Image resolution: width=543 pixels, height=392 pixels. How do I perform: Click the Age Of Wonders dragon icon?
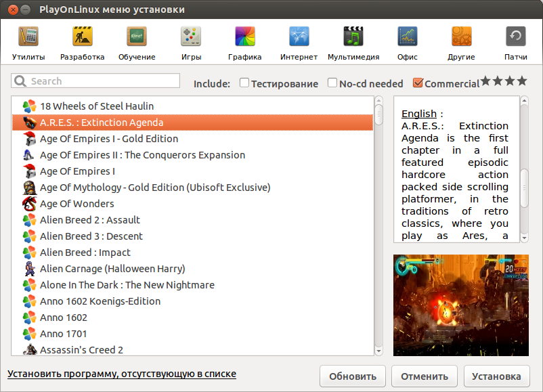(29, 204)
